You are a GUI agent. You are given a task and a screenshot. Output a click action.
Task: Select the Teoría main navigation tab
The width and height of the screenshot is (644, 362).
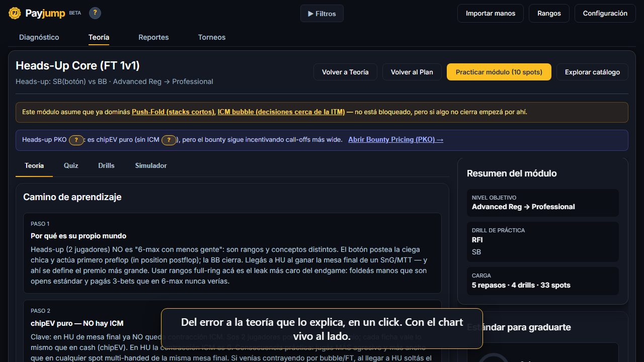tap(99, 37)
